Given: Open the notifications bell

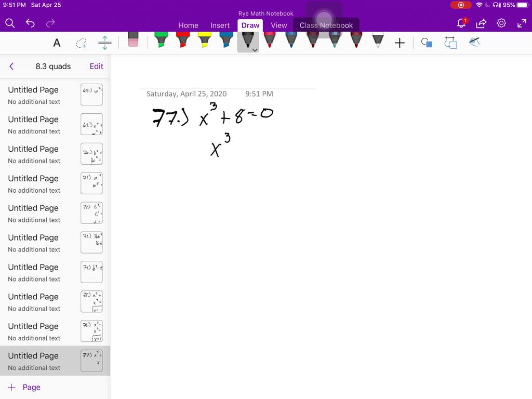Looking at the screenshot, I should pos(460,23).
